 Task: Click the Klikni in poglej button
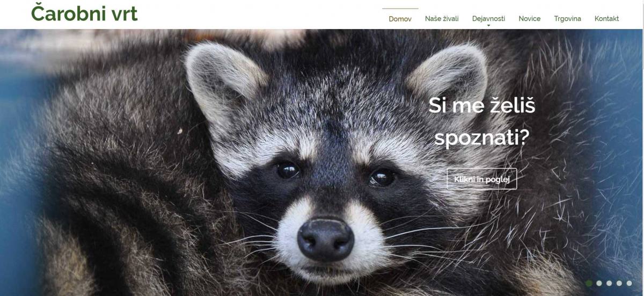[x=482, y=179]
